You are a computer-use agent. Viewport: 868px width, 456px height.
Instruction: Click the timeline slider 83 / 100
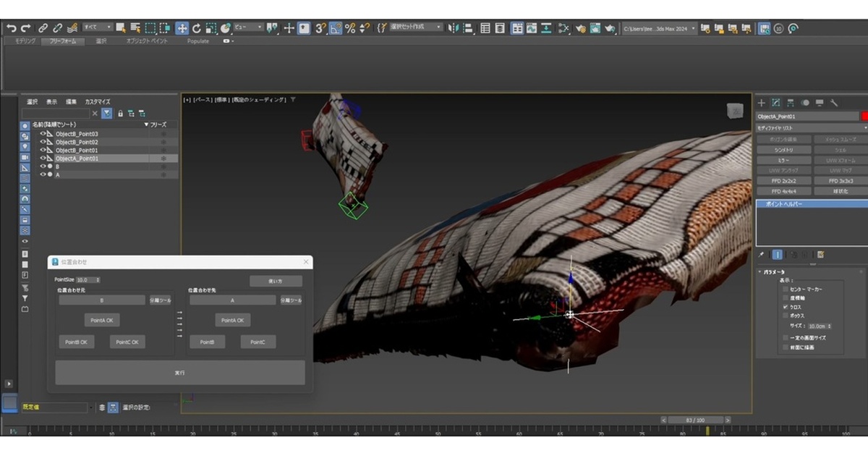click(x=695, y=420)
